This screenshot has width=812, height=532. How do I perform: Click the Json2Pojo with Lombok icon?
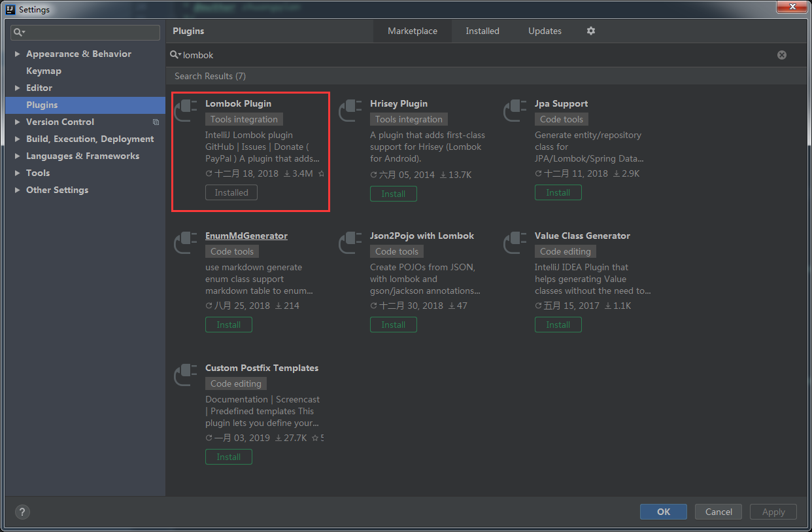point(351,243)
